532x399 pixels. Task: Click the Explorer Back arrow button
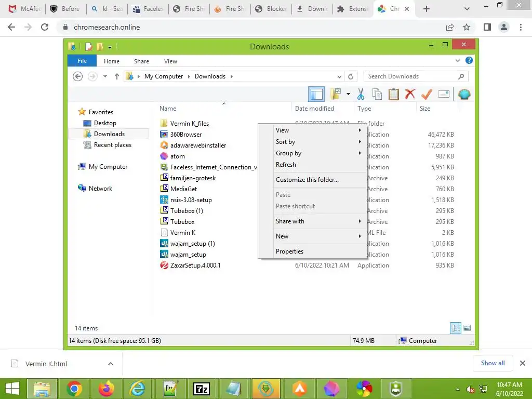coord(78,76)
